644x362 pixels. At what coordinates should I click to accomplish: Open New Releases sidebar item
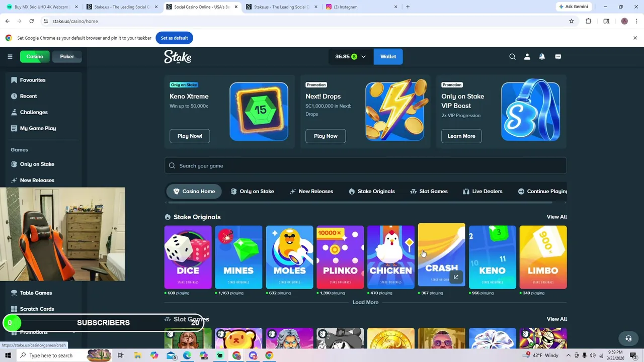pyautogui.click(x=37, y=180)
